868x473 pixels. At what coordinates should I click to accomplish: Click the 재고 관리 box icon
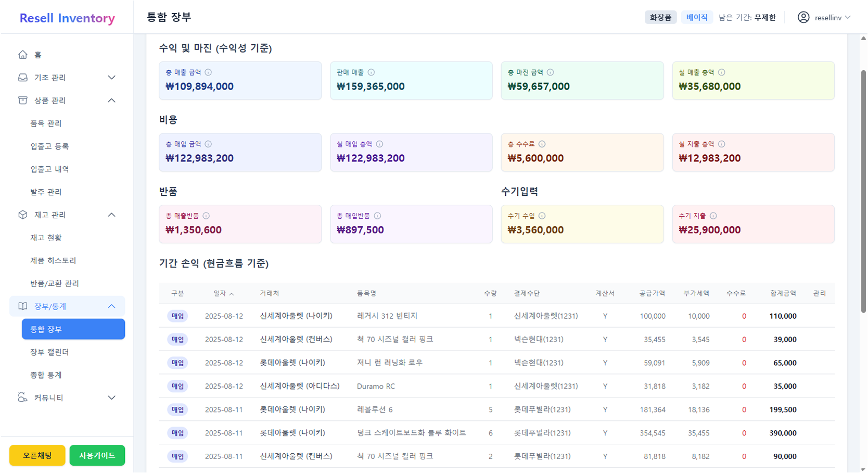[22, 214]
